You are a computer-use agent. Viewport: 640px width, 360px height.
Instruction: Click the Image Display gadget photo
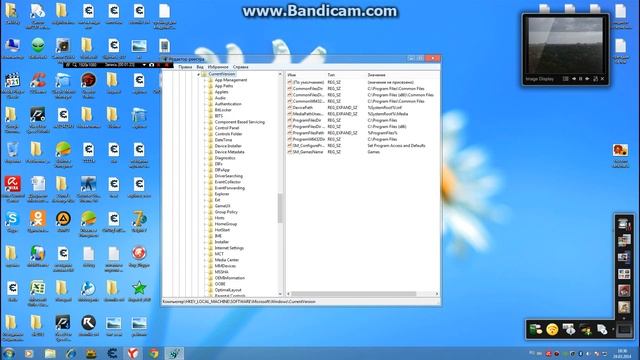(565, 45)
